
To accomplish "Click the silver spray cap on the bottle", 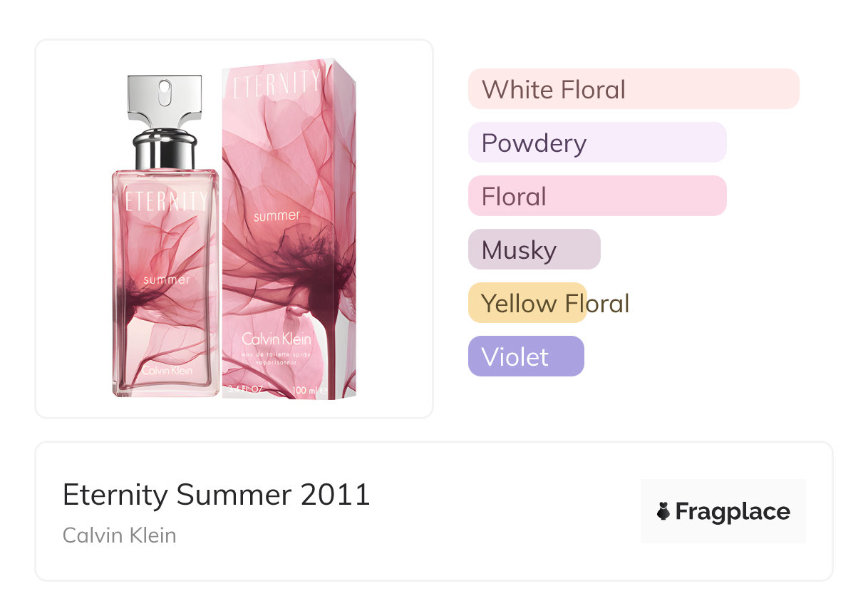I will click(165, 98).
